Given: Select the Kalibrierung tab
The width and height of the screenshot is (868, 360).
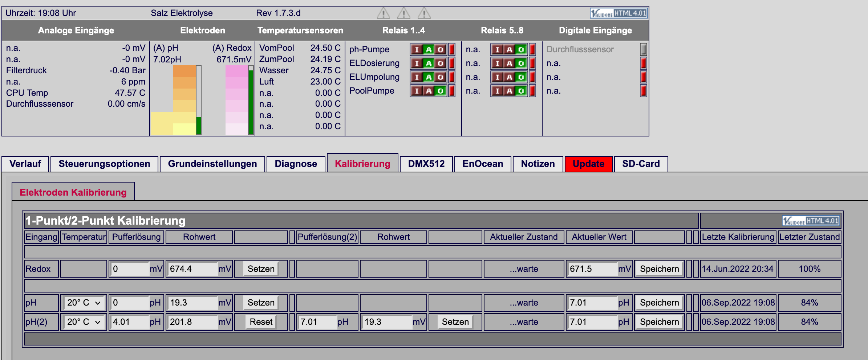Looking at the screenshot, I should [362, 163].
